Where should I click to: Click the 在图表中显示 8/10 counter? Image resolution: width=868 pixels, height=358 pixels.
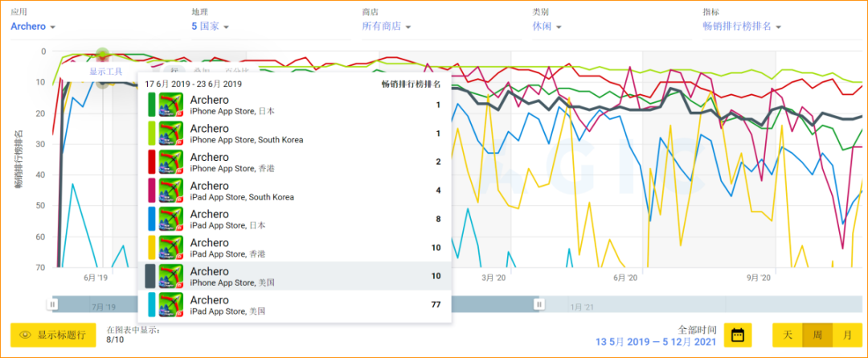click(133, 335)
